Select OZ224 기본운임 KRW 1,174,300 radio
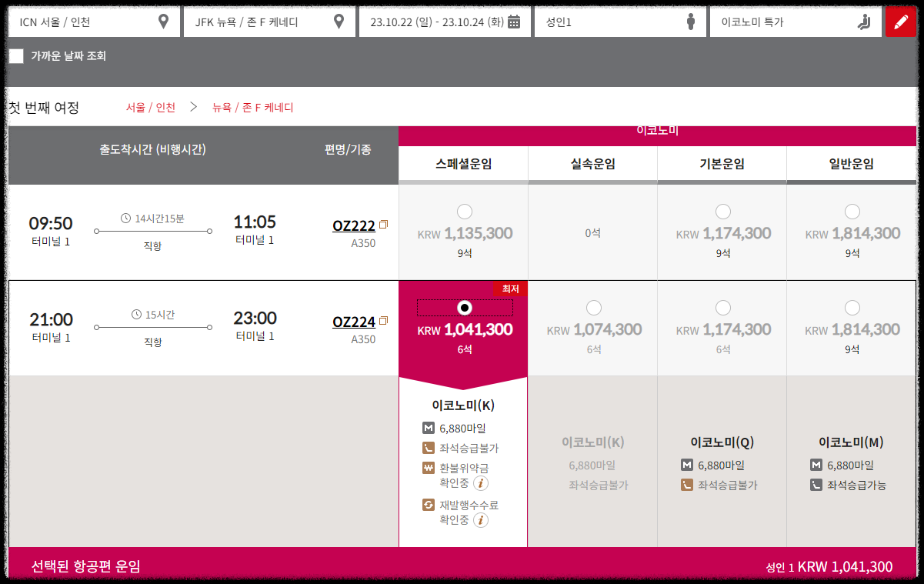The width and height of the screenshot is (924, 584). 722,308
